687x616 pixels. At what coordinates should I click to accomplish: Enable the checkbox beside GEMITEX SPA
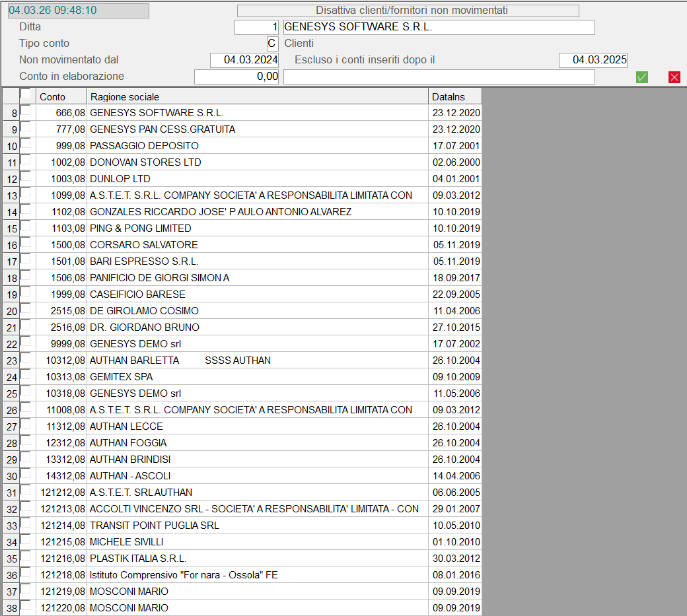25,374
